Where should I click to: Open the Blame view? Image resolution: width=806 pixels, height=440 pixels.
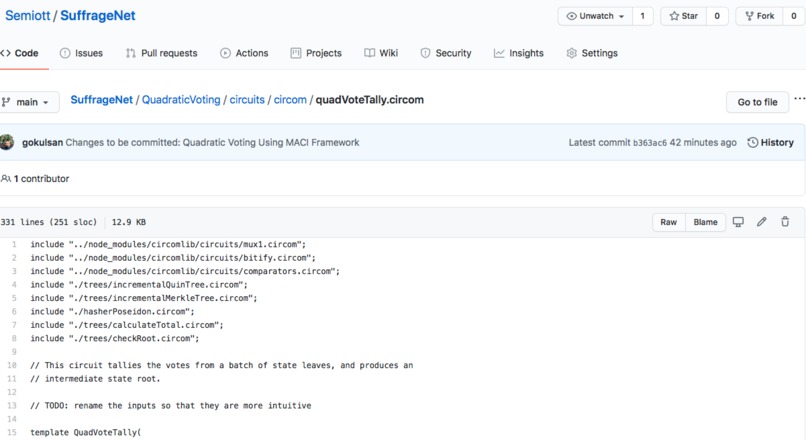pos(705,222)
